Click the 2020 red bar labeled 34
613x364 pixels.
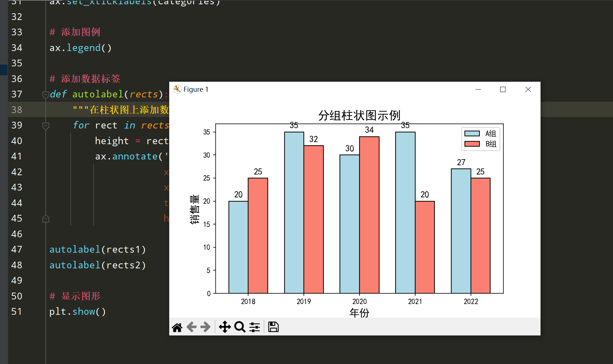tap(369, 215)
